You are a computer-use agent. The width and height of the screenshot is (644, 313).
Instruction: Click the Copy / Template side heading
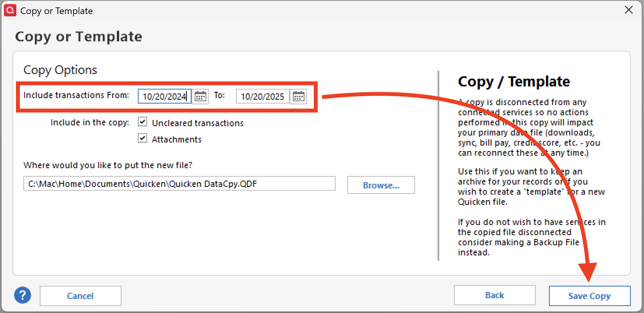[x=514, y=82]
